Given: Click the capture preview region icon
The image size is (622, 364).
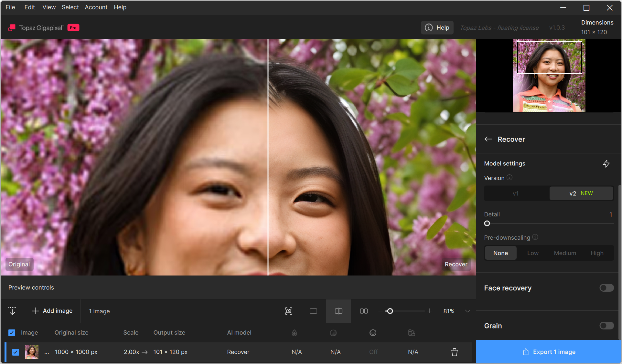Looking at the screenshot, I should [289, 311].
